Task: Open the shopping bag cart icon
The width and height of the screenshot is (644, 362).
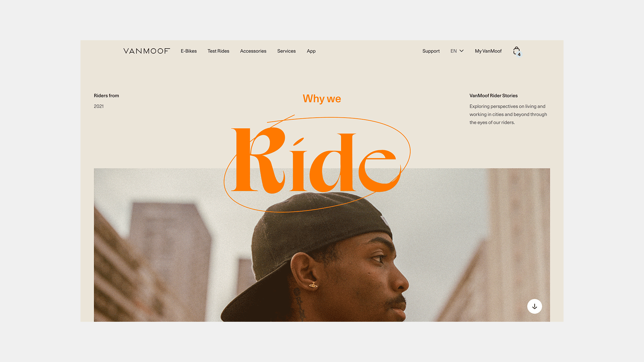Action: point(517,51)
